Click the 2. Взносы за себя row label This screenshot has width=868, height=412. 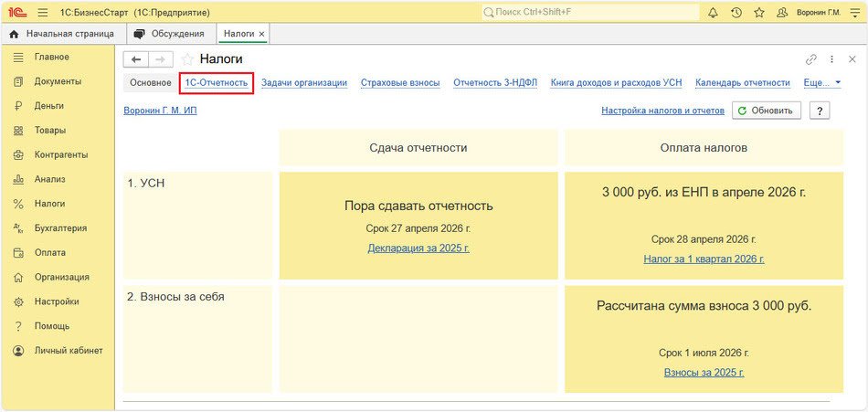(176, 297)
